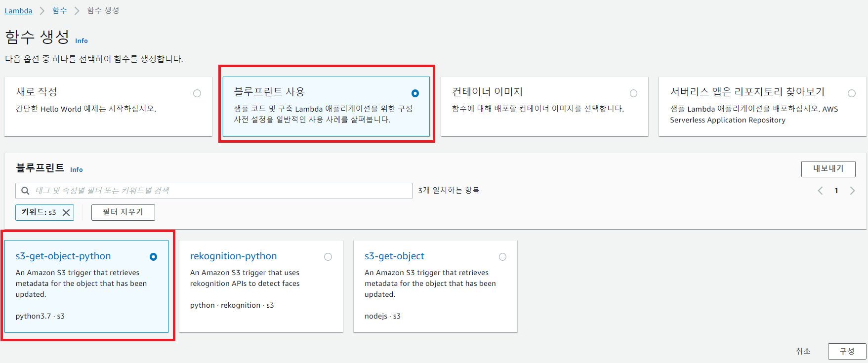
Task: Select the 블루프린트 사용 radio option
Action: pos(415,93)
